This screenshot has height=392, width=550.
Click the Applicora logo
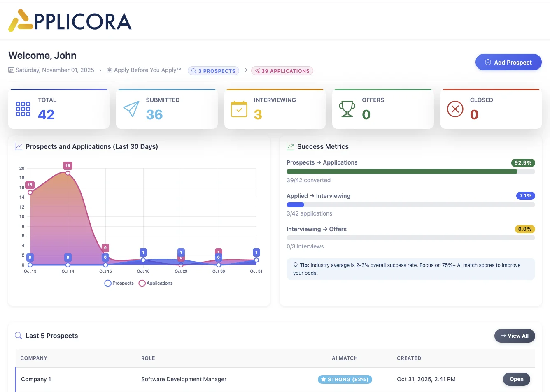tap(69, 20)
